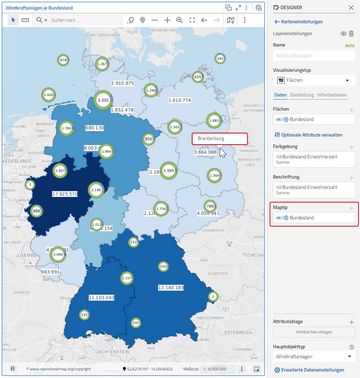
Task: Click the 17.925.570 population label
Action: pyautogui.click(x=65, y=194)
